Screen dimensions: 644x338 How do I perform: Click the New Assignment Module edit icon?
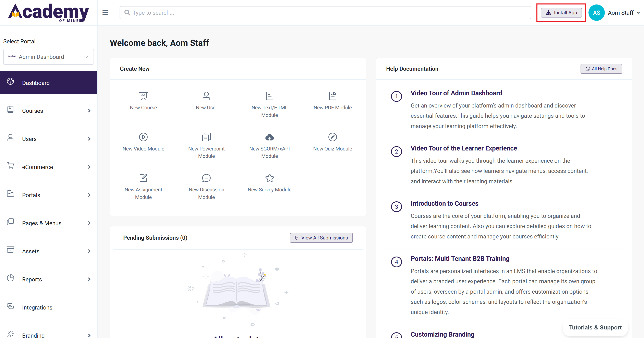pyautogui.click(x=143, y=178)
